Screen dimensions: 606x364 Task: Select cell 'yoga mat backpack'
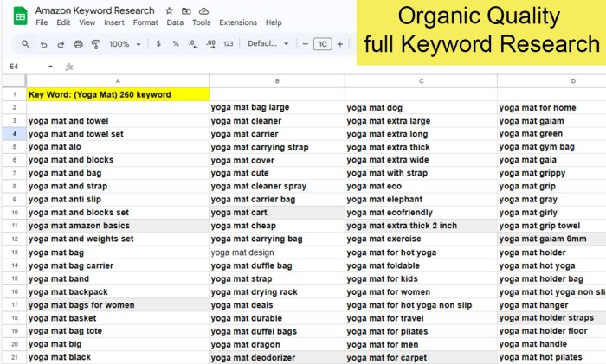pyautogui.click(x=118, y=292)
